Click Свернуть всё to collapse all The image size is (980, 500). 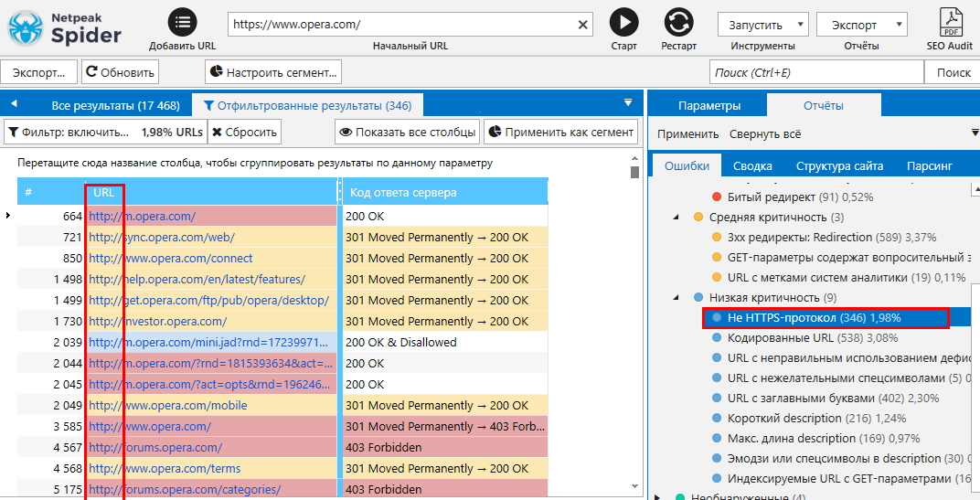[765, 133]
